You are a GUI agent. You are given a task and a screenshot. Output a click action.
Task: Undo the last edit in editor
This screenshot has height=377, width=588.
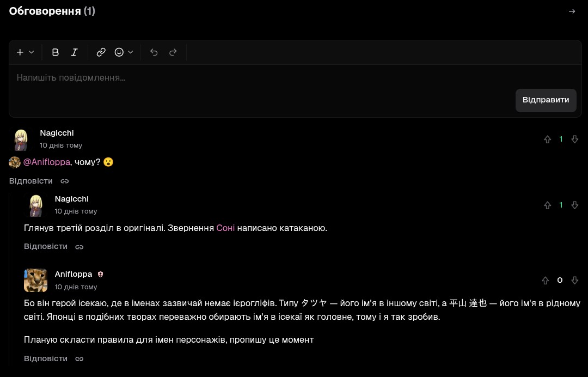pyautogui.click(x=154, y=52)
